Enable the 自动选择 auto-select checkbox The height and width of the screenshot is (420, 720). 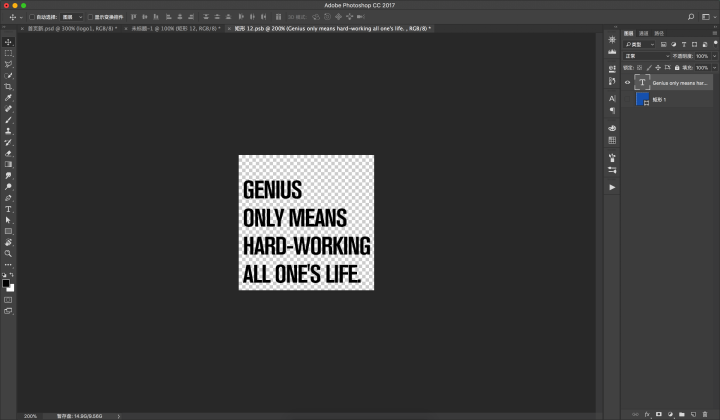(31, 17)
